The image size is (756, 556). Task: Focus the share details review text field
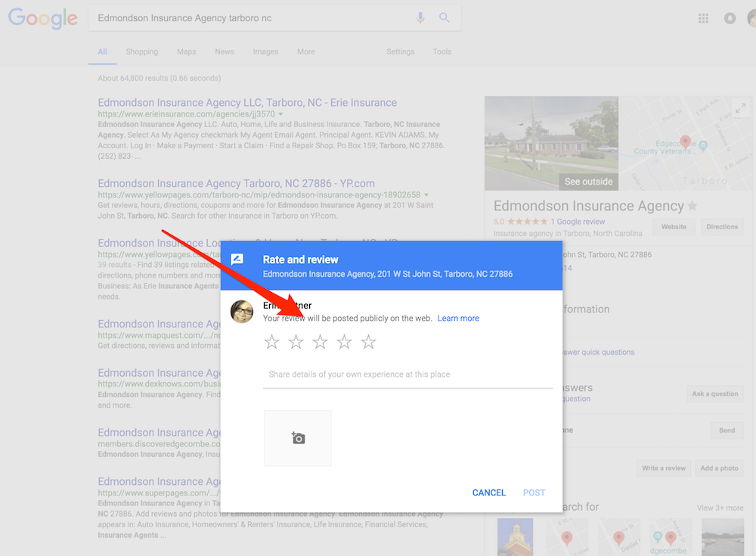[x=408, y=374]
